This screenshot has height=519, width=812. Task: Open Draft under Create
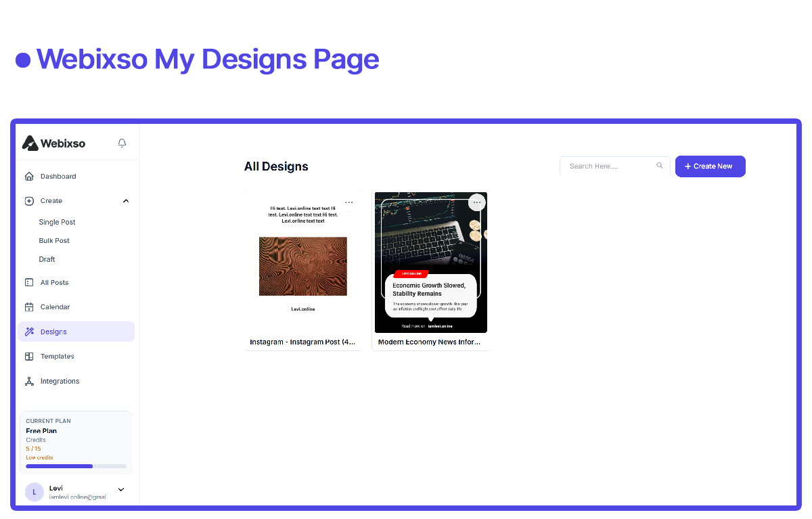coord(47,259)
